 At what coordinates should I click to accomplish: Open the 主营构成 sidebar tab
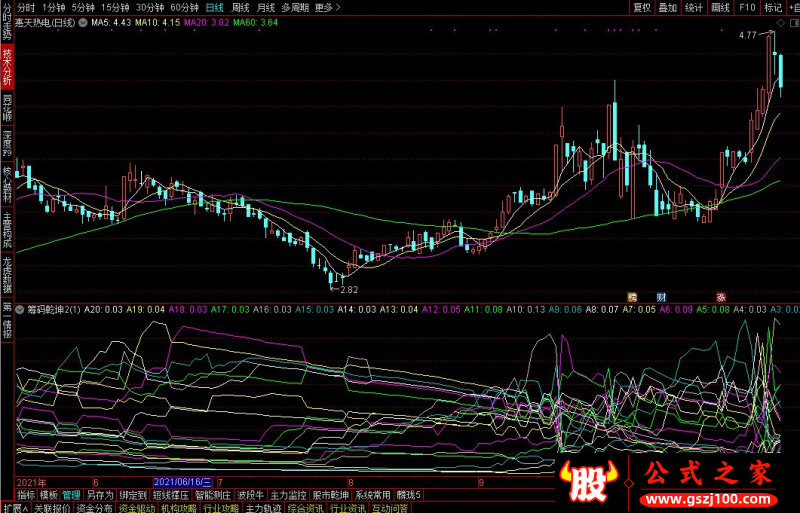7,230
